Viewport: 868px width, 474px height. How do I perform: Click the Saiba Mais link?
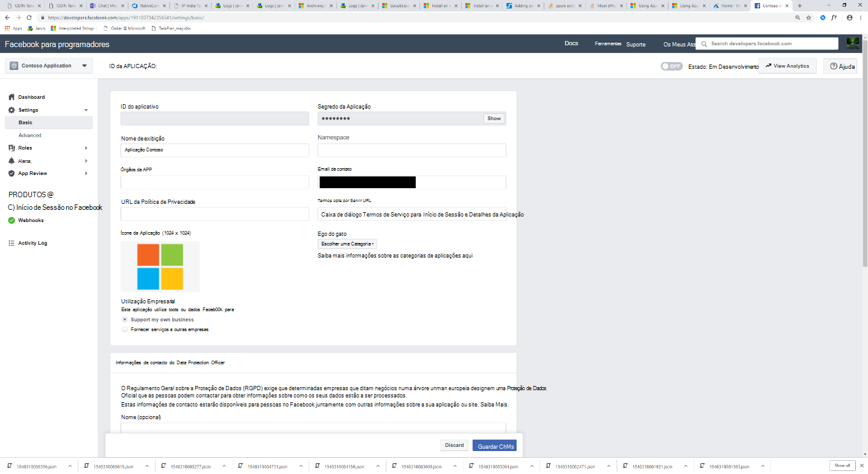click(x=494, y=405)
